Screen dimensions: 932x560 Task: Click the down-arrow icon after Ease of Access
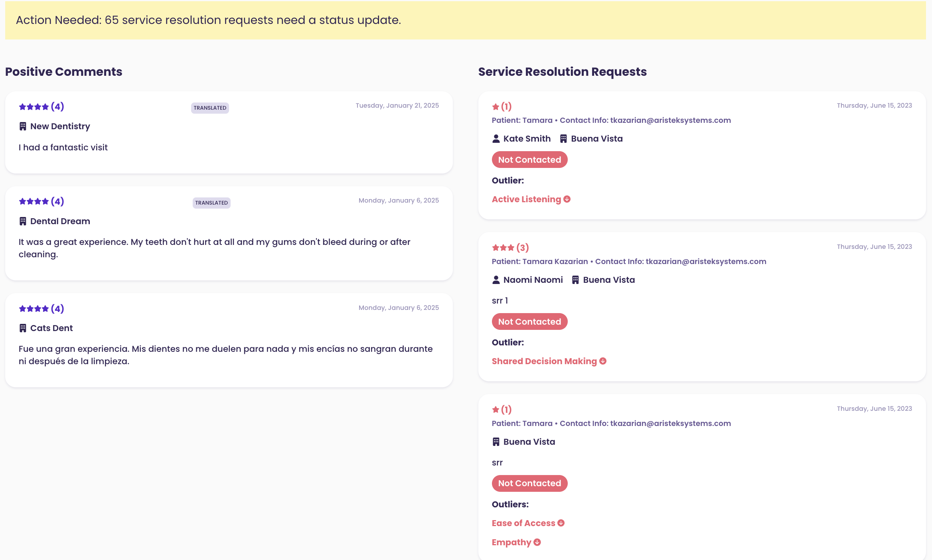pyautogui.click(x=561, y=523)
